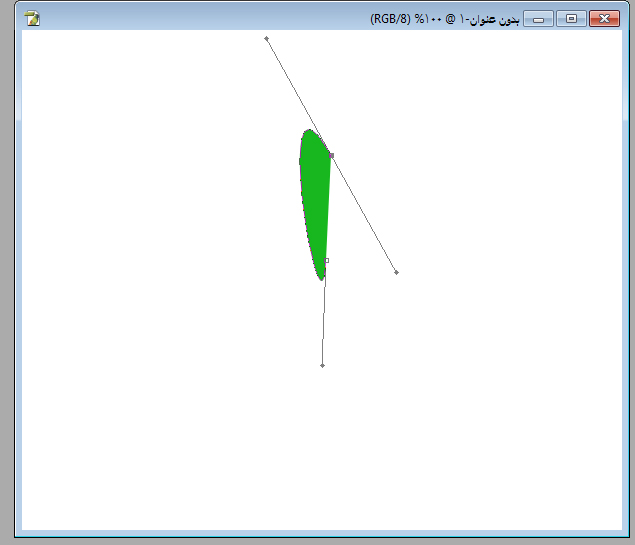
Task: Select the hollow anchor point near the shape's bottom
Action: pyautogui.click(x=326, y=260)
